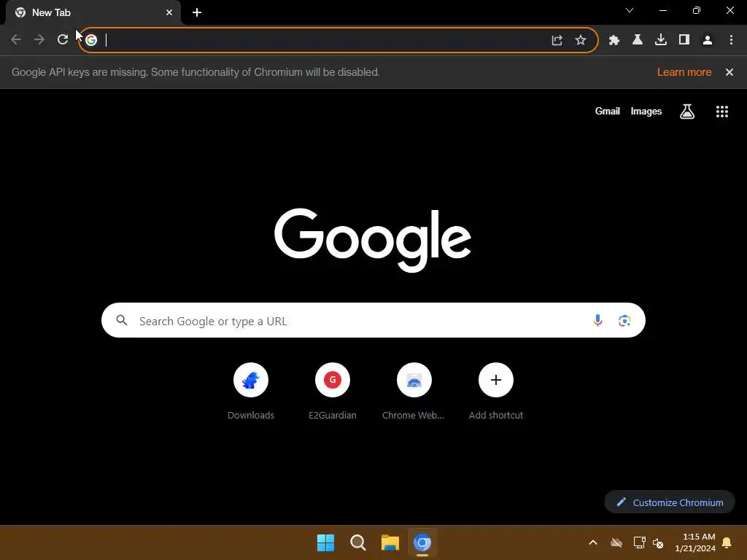Screen dimensions: 747x560
Task: Open the E2Guardian shortcut
Action: point(333,392)
